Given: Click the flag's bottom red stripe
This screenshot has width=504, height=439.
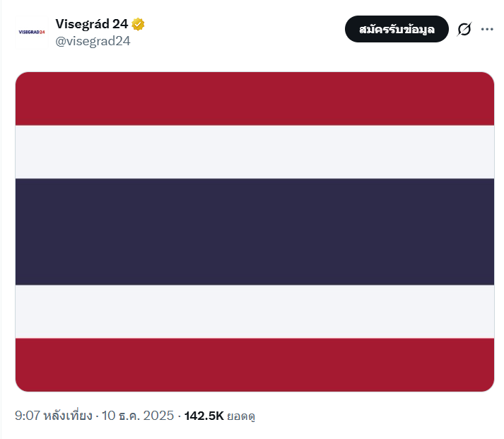Looking at the screenshot, I should [x=254, y=365].
